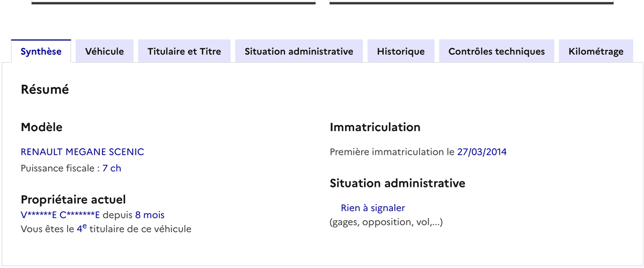This screenshot has height=268, width=644.
Task: Click the 7 ch fiscal power value
Action: (x=112, y=168)
